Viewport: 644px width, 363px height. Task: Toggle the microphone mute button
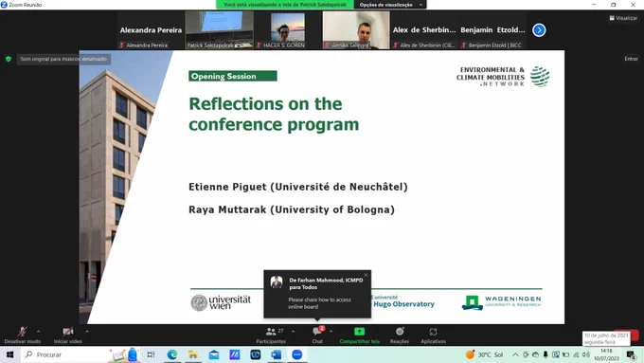(22, 336)
